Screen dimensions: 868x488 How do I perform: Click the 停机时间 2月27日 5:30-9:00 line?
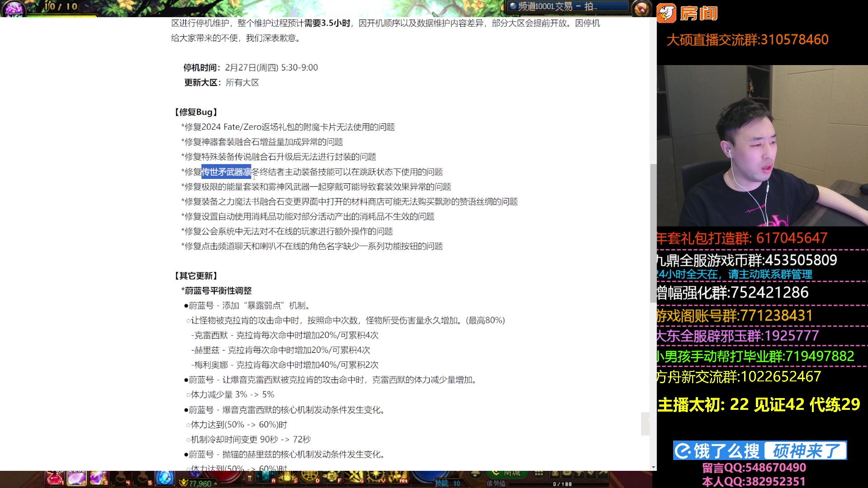coord(250,67)
